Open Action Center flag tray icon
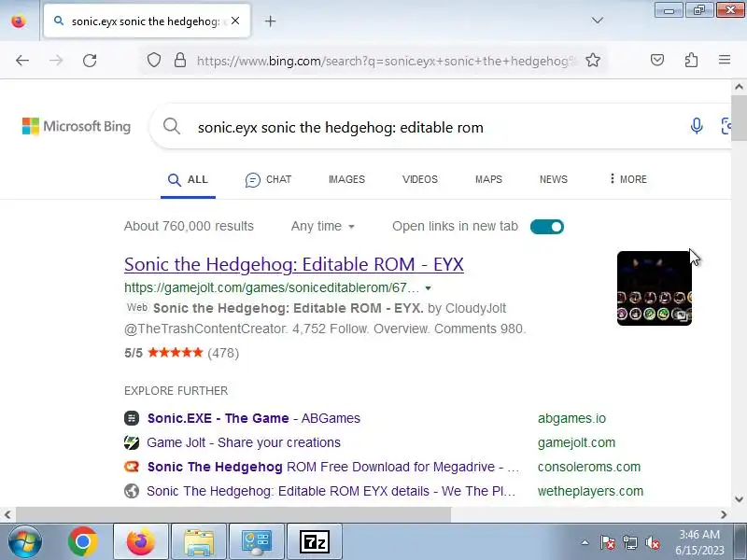Viewport: 747px width, 560px height. click(x=608, y=542)
